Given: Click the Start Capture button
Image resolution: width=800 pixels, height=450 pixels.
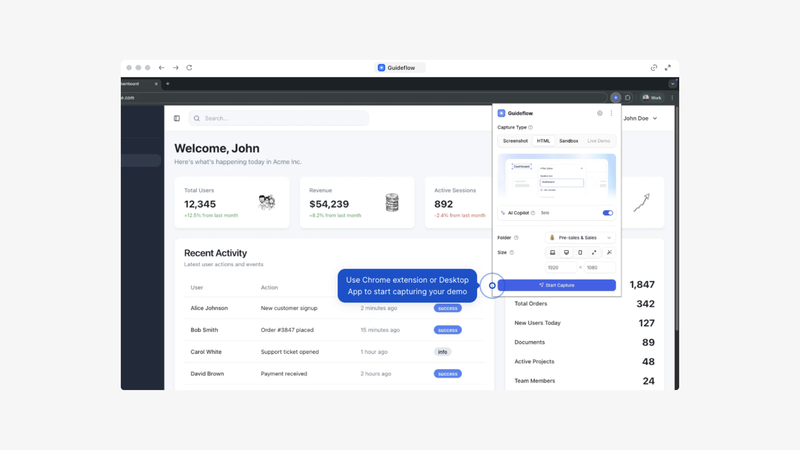Looking at the screenshot, I should click(x=557, y=285).
